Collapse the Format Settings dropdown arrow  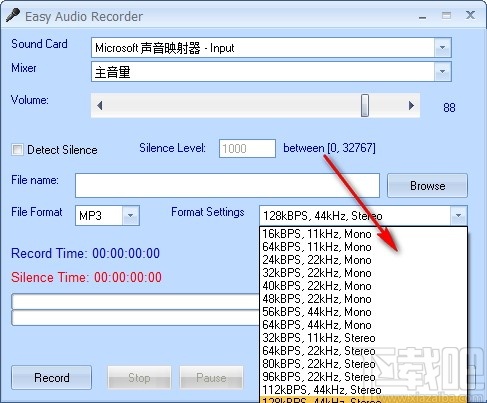pos(458,216)
